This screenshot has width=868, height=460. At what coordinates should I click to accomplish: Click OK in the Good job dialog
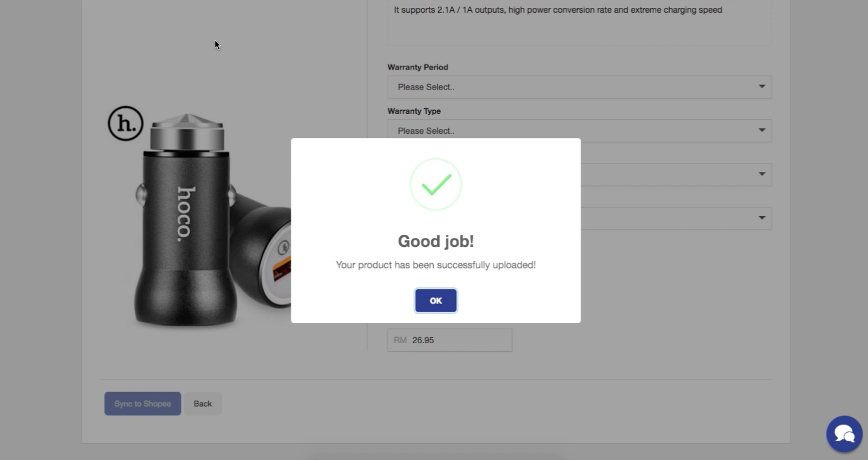pyautogui.click(x=436, y=300)
